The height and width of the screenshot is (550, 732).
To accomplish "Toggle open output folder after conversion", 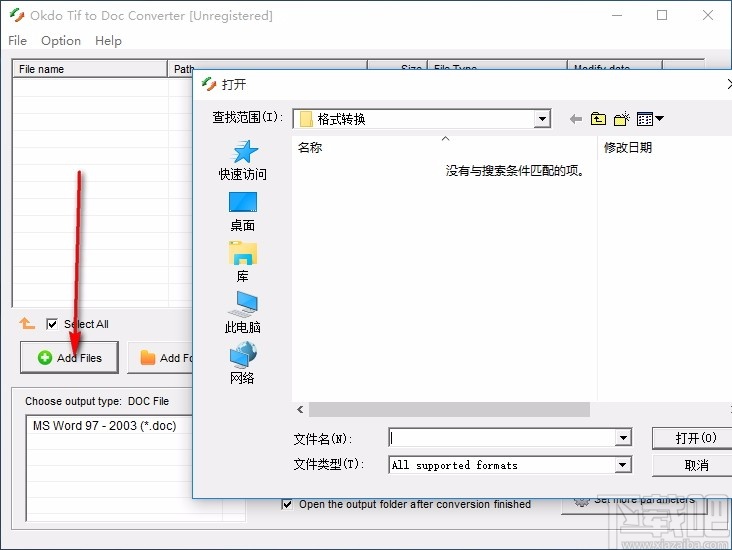I will (x=287, y=504).
